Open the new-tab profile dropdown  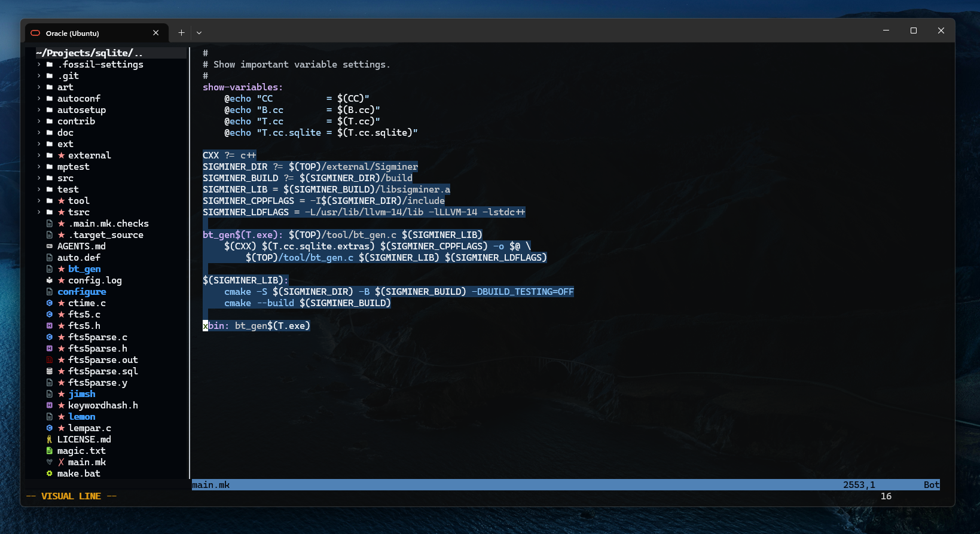[x=199, y=33]
